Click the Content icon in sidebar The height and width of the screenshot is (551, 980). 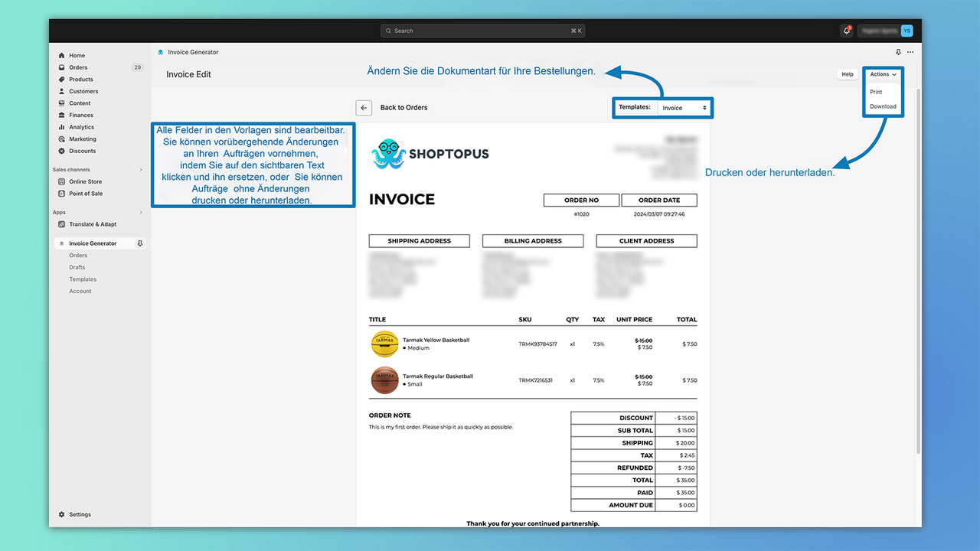[x=61, y=103]
